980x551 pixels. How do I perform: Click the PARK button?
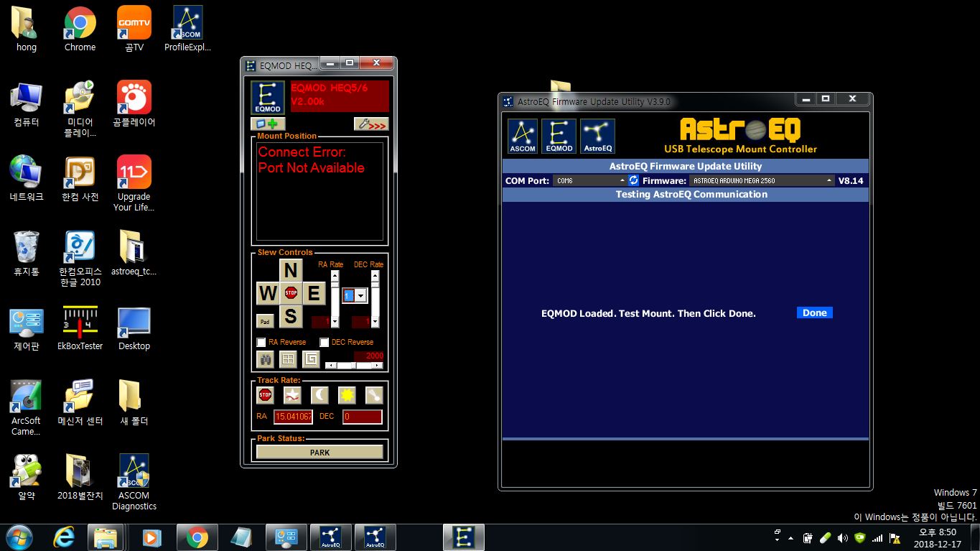[319, 453]
